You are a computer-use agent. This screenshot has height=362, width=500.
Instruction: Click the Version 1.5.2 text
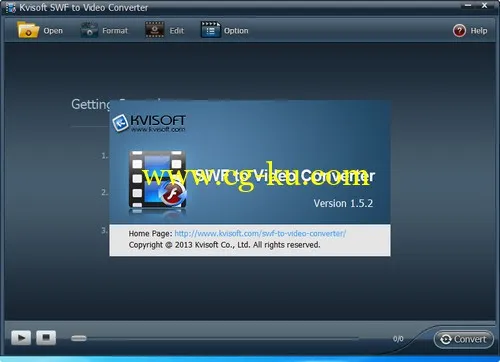343,203
